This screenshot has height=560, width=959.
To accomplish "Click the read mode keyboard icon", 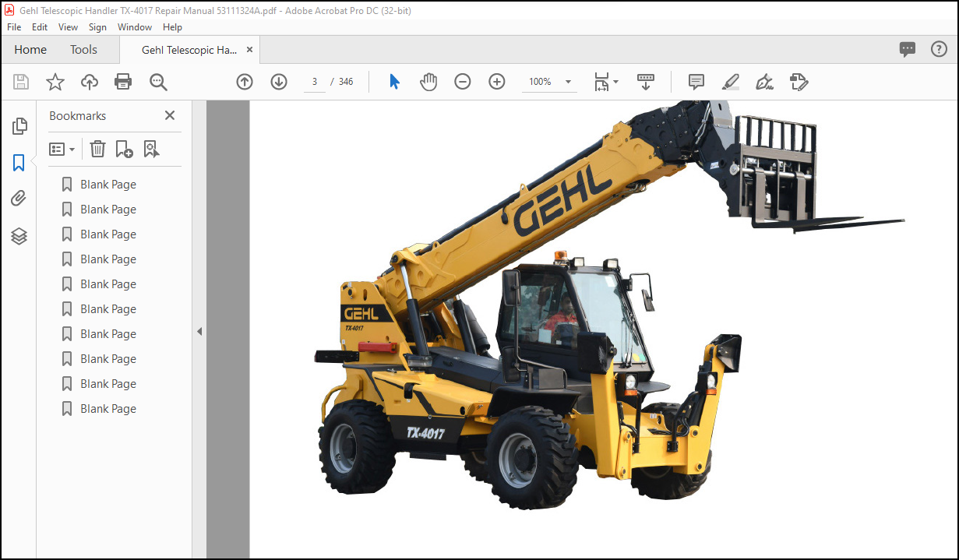I will point(646,81).
